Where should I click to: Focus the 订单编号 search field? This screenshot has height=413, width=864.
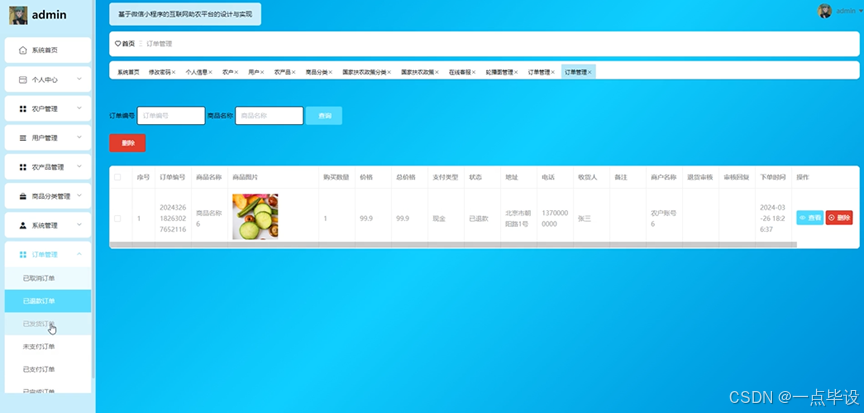pos(171,116)
